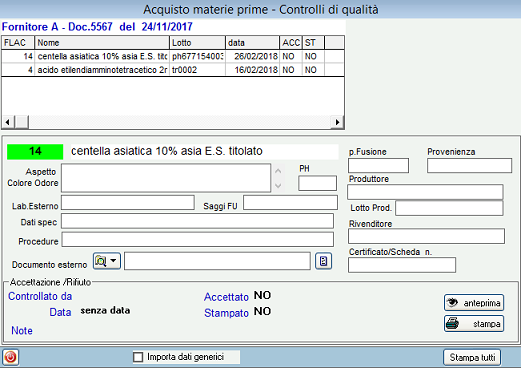Enable the Importa dati generici checkbox
Viewport: 521px width, 368px height.
click(138, 357)
